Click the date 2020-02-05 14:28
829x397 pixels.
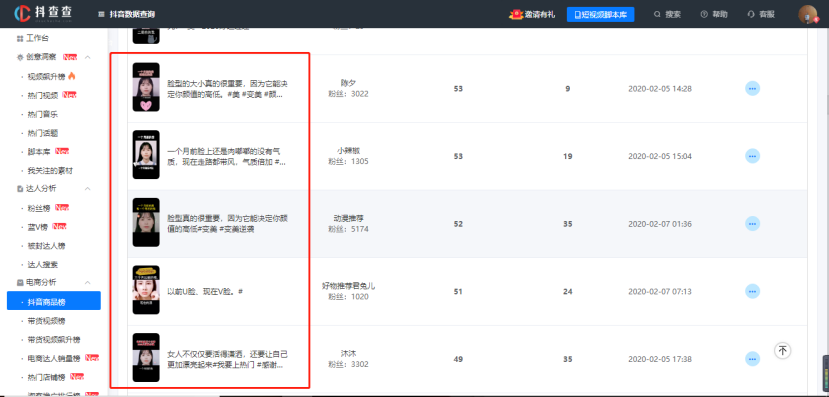[660, 89]
